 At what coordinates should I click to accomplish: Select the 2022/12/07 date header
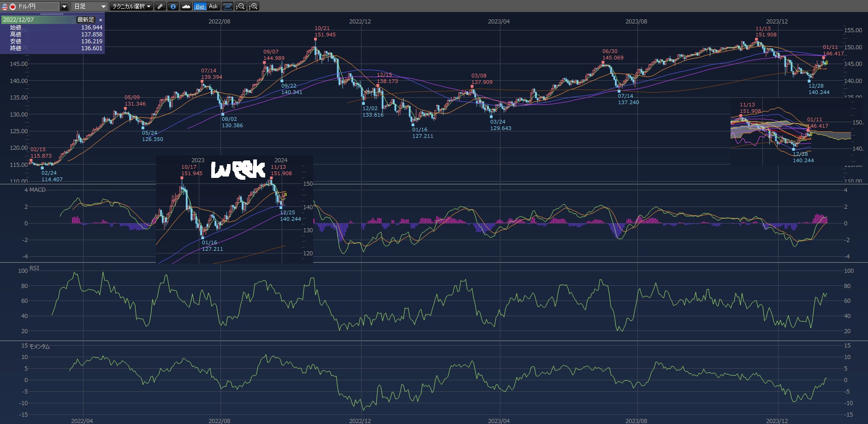pyautogui.click(x=18, y=20)
